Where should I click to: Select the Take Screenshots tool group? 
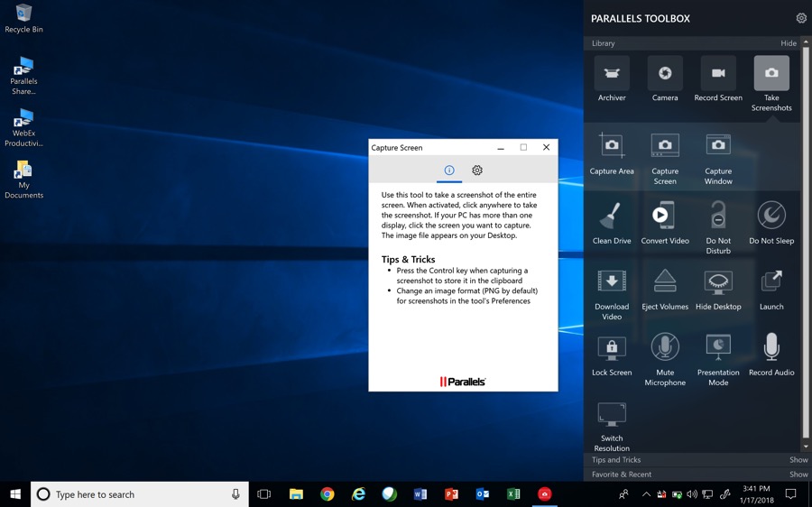771,84
